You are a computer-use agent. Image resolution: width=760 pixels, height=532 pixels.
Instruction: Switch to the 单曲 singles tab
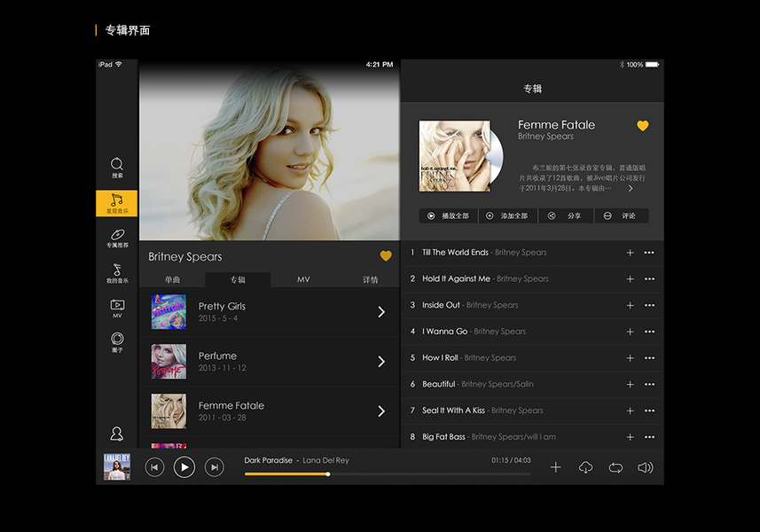(172, 279)
